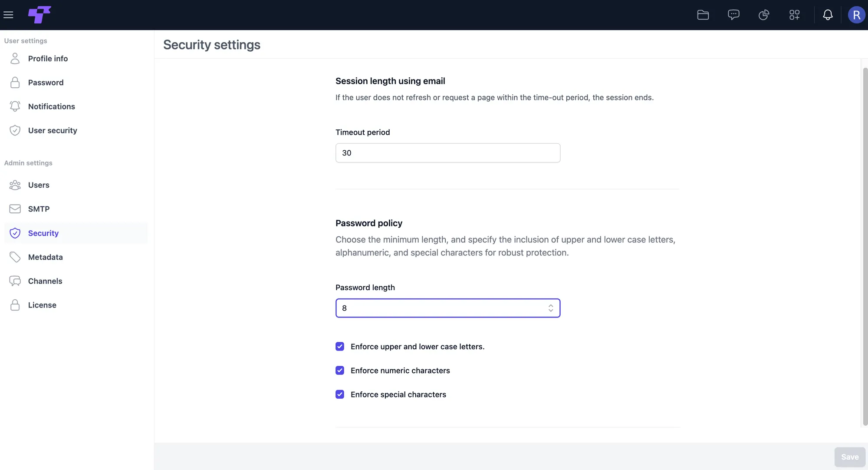Click the Metadata tag icon
The height and width of the screenshot is (470, 868).
tap(15, 257)
